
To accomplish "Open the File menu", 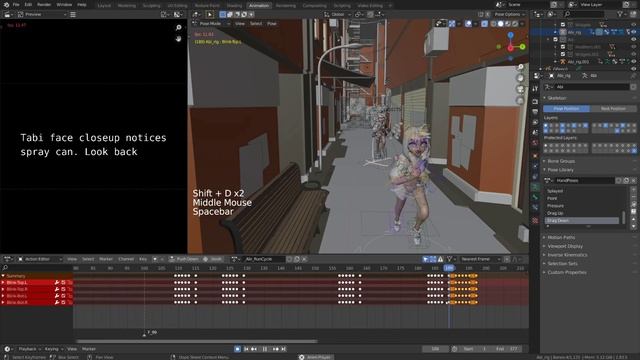I will (x=16, y=4).
